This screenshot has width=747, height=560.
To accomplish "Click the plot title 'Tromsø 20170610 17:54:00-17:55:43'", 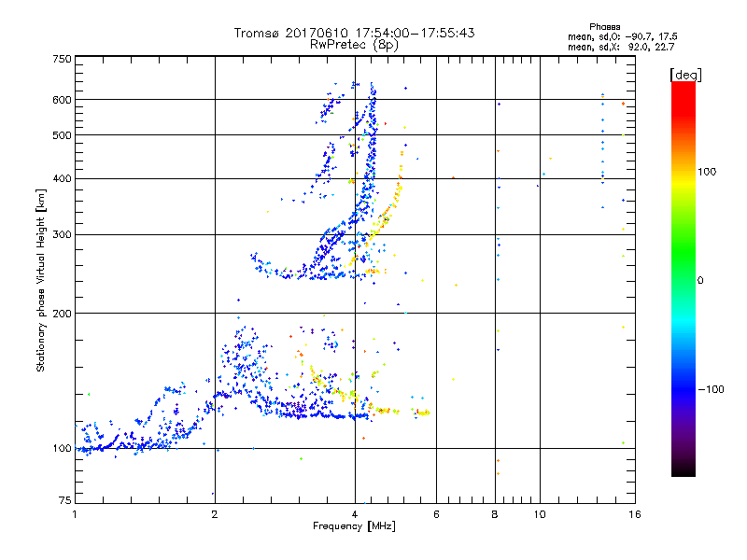I will [354, 33].
